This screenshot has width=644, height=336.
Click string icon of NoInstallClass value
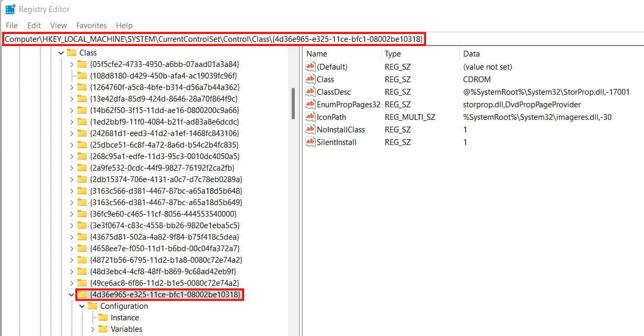(310, 130)
